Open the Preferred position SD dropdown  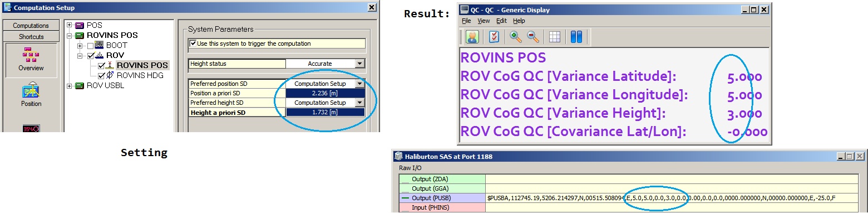359,84
